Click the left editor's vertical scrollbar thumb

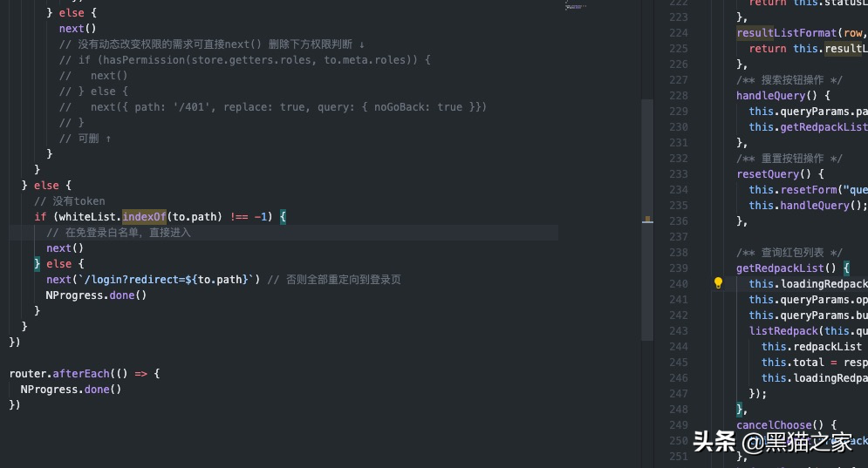tap(647, 220)
